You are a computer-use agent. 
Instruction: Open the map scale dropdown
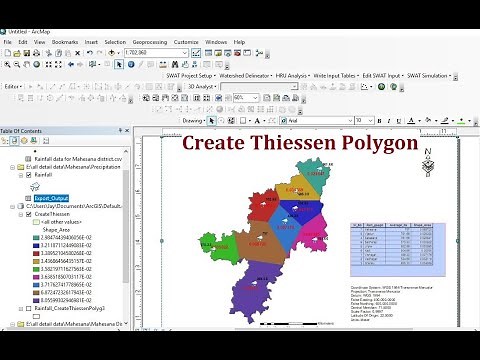[185, 53]
